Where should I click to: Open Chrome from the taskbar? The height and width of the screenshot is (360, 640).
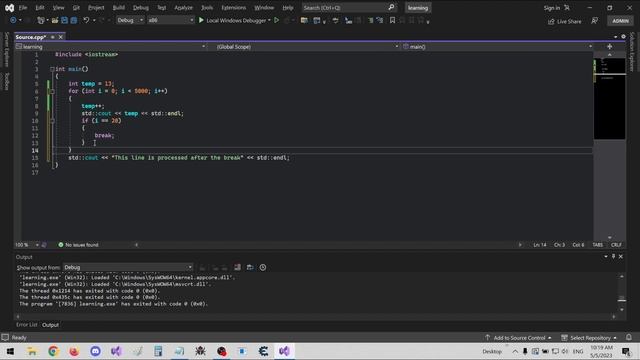[53, 351]
